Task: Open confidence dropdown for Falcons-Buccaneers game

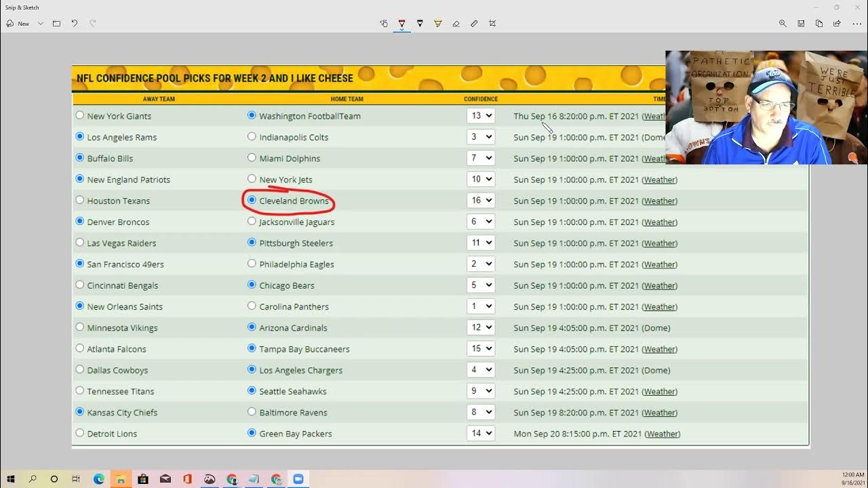Action: click(x=481, y=348)
